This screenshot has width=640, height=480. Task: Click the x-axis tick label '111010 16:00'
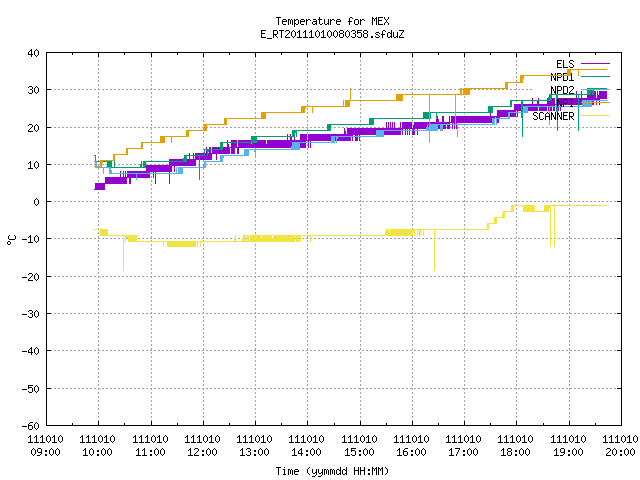tap(411, 446)
